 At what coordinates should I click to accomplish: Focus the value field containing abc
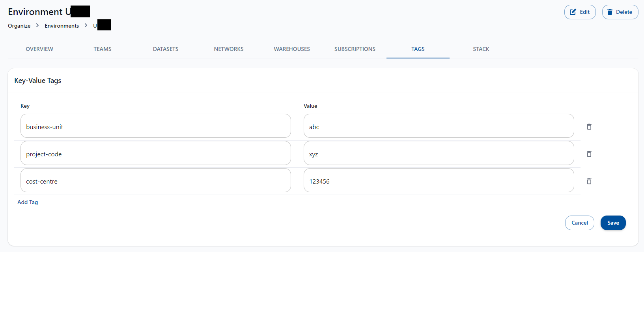point(439,126)
